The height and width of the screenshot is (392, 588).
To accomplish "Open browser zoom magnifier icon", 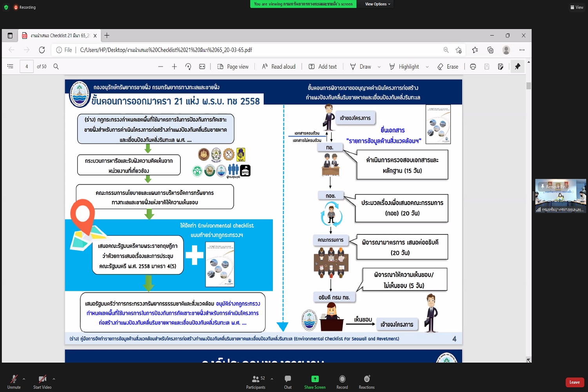I will tap(446, 50).
